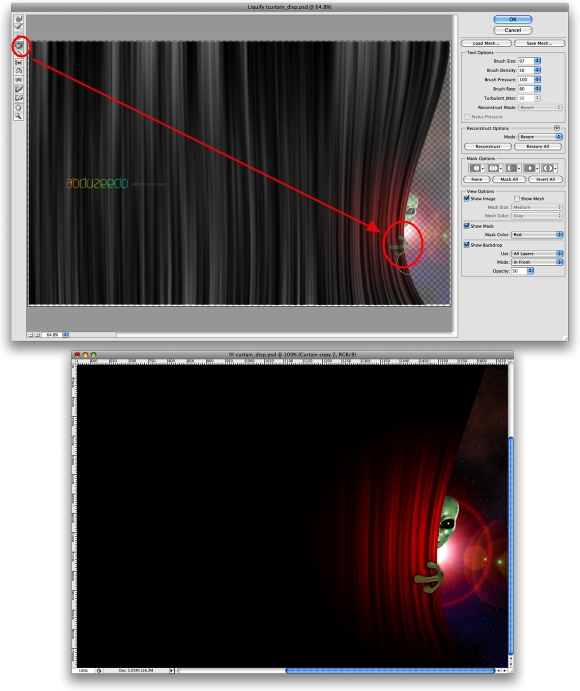The height and width of the screenshot is (691, 580).
Task: Open the Reconstruct Options Mode dropdown
Action: click(540, 137)
